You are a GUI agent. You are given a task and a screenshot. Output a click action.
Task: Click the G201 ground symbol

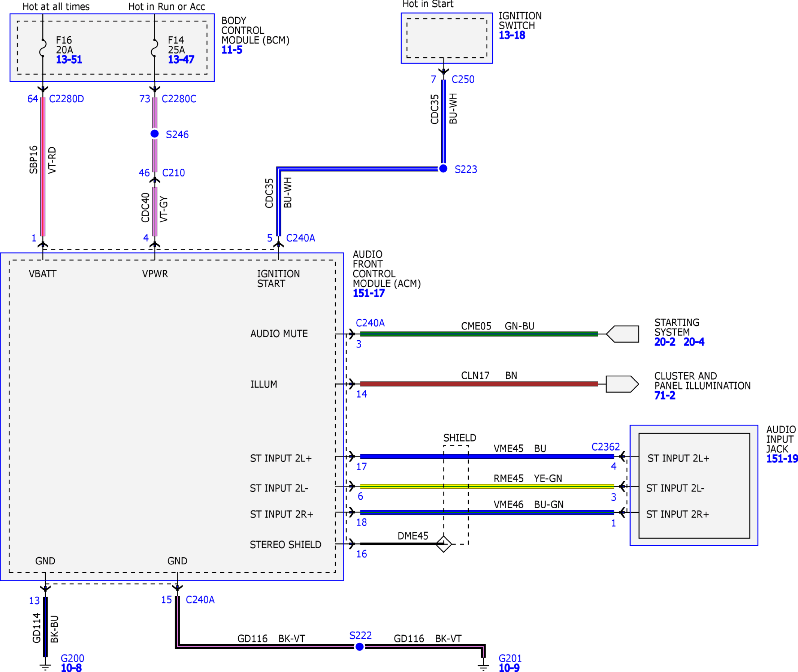pos(483,667)
